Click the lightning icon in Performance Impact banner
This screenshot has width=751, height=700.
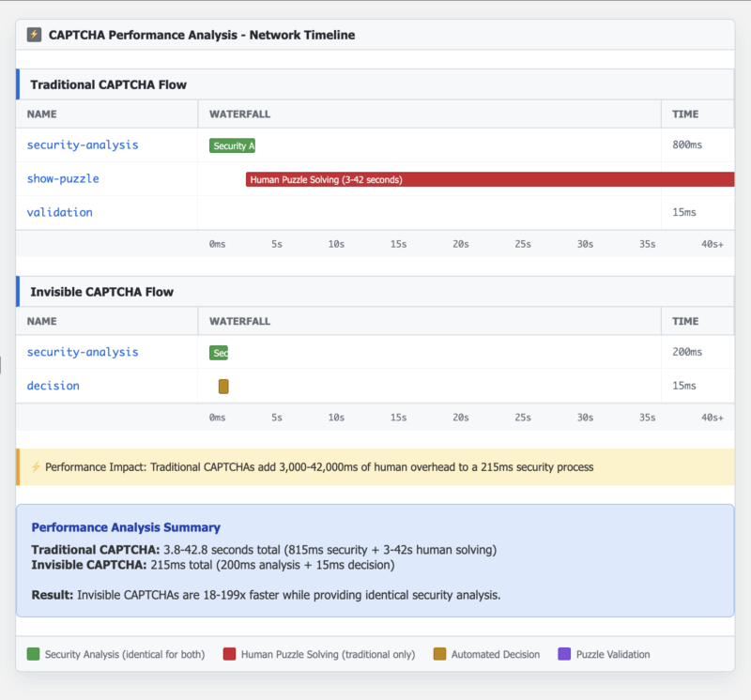click(x=36, y=467)
